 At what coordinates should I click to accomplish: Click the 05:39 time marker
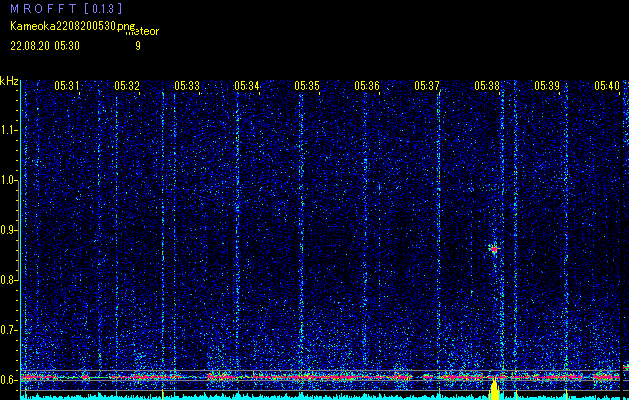[547, 85]
